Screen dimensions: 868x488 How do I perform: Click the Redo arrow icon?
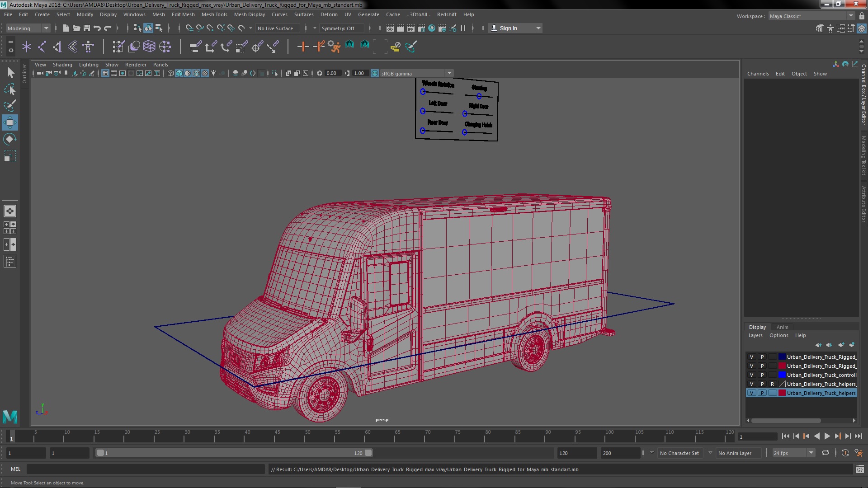pos(108,28)
